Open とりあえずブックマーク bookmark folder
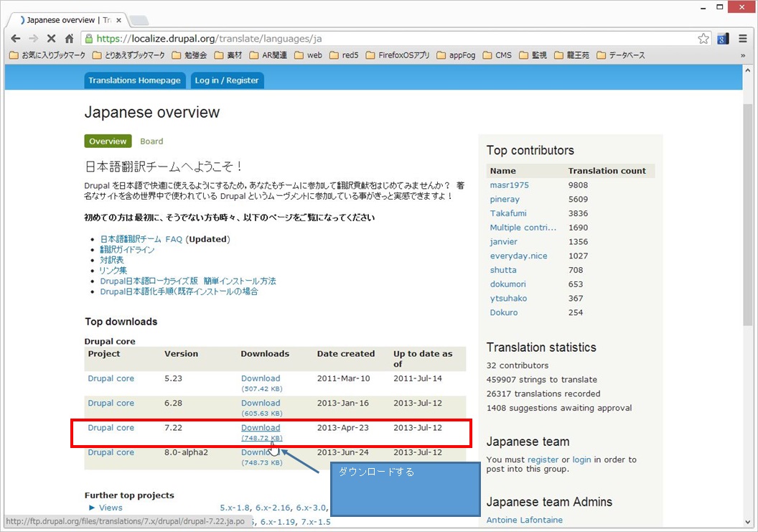Image resolution: width=758 pixels, height=532 pixels. point(128,55)
